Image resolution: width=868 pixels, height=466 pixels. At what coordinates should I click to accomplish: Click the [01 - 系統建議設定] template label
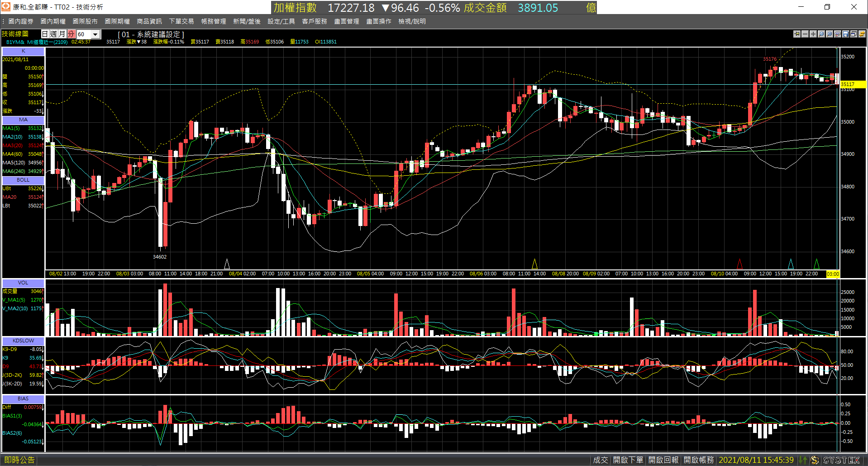(151, 34)
